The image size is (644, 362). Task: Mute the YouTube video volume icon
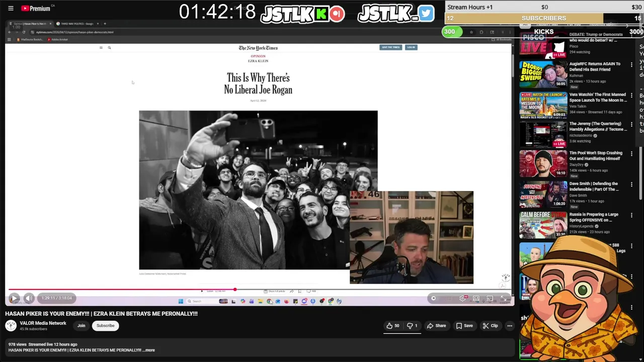(29, 298)
